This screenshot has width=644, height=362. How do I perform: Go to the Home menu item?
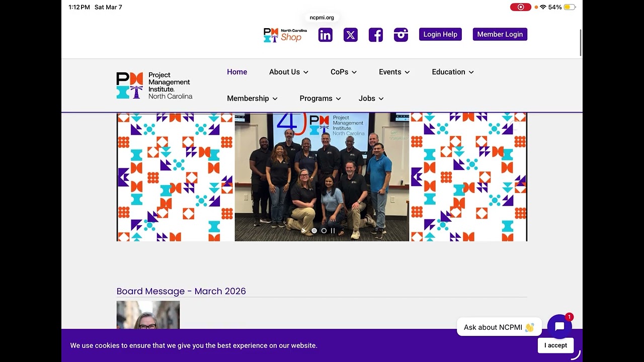tap(237, 72)
